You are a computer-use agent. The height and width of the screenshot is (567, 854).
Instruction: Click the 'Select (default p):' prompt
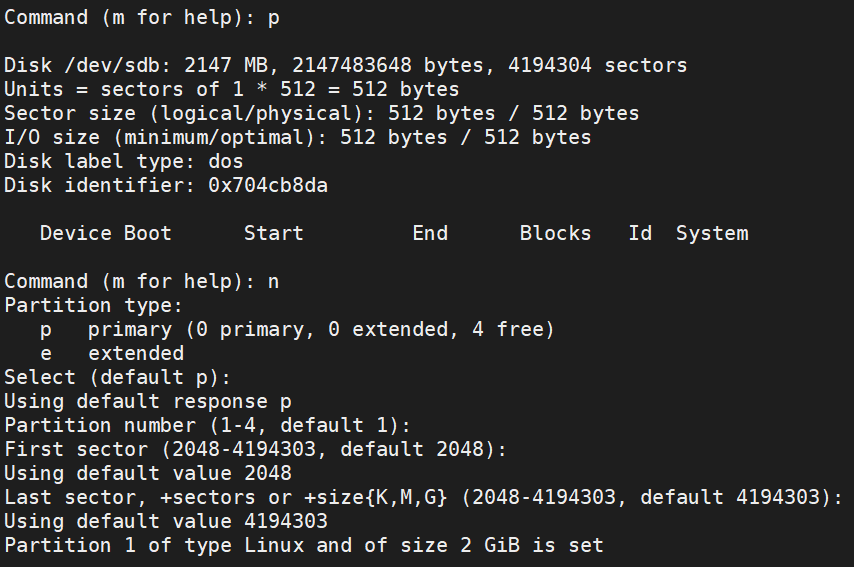click(x=117, y=377)
